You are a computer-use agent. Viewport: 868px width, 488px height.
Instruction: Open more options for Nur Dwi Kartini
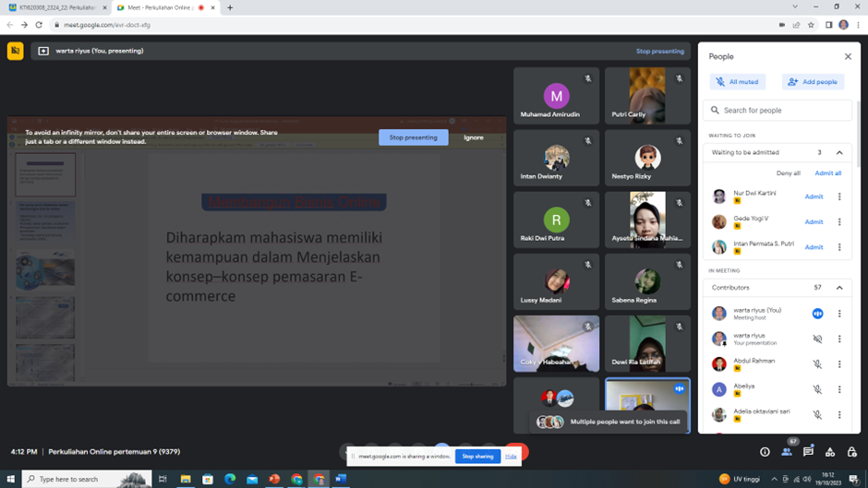[839, 196]
